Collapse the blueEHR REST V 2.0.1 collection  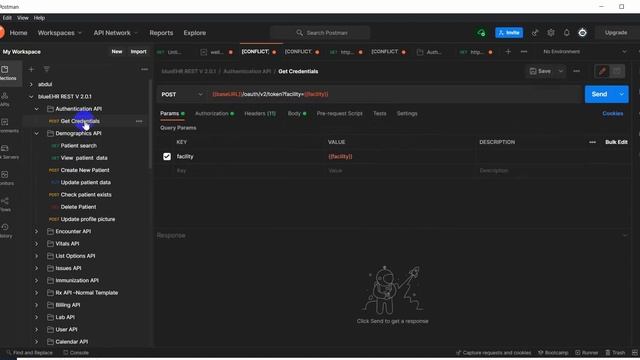[x=31, y=97]
